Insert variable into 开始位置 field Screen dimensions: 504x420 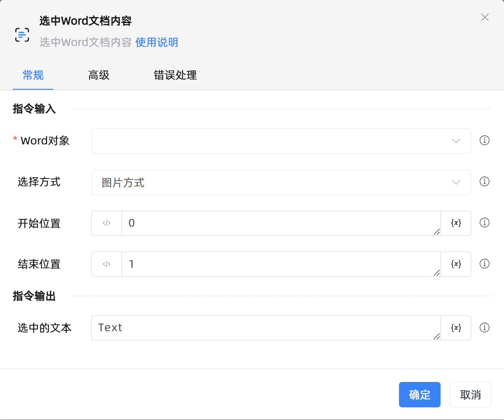(x=456, y=223)
